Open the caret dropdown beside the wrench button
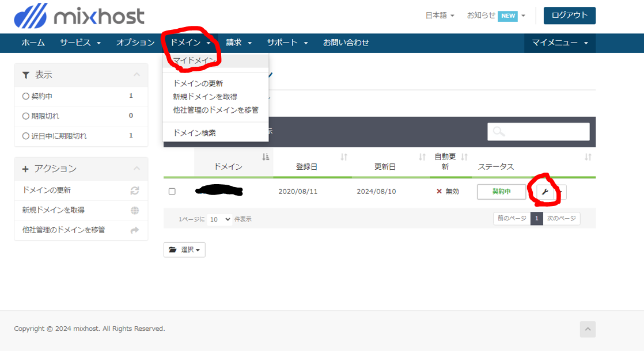Screen dimensions: 644x351 560,192
